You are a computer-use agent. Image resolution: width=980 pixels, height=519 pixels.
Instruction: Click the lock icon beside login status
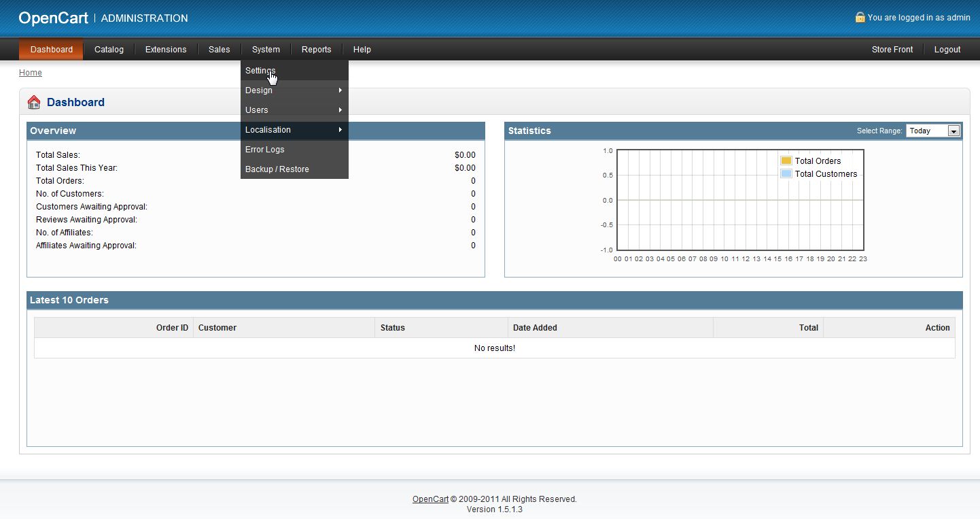[860, 17]
